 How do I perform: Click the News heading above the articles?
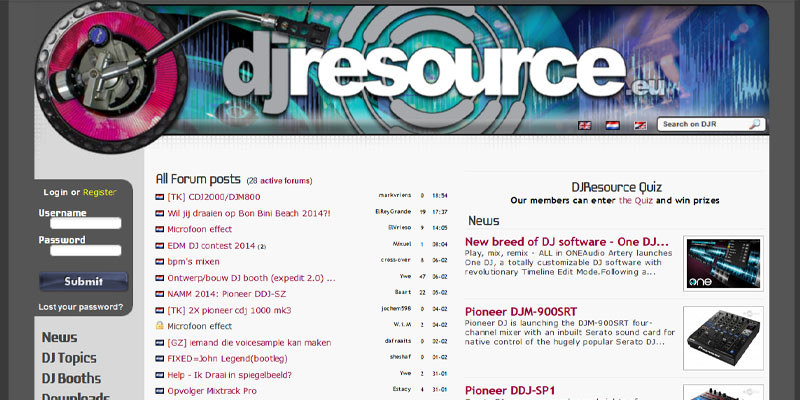click(x=484, y=221)
